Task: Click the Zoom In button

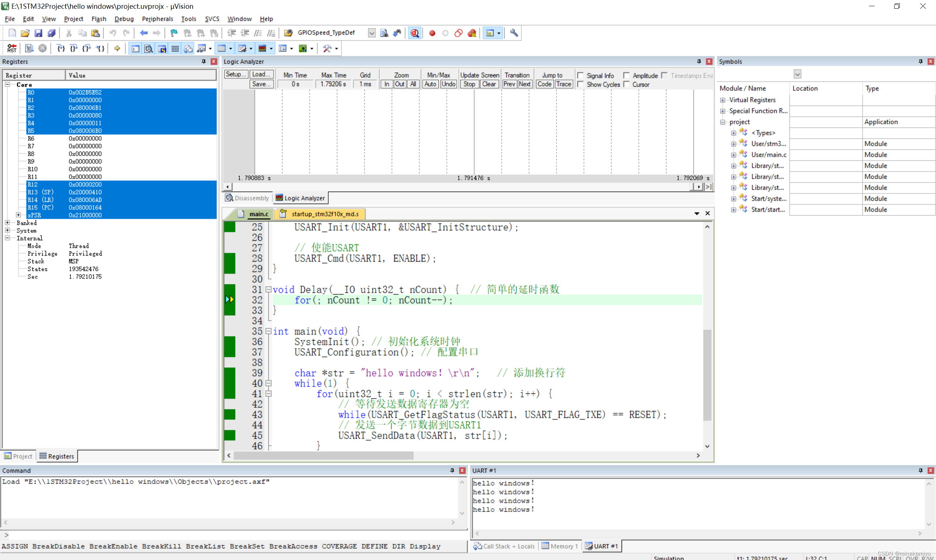Action: click(x=387, y=84)
